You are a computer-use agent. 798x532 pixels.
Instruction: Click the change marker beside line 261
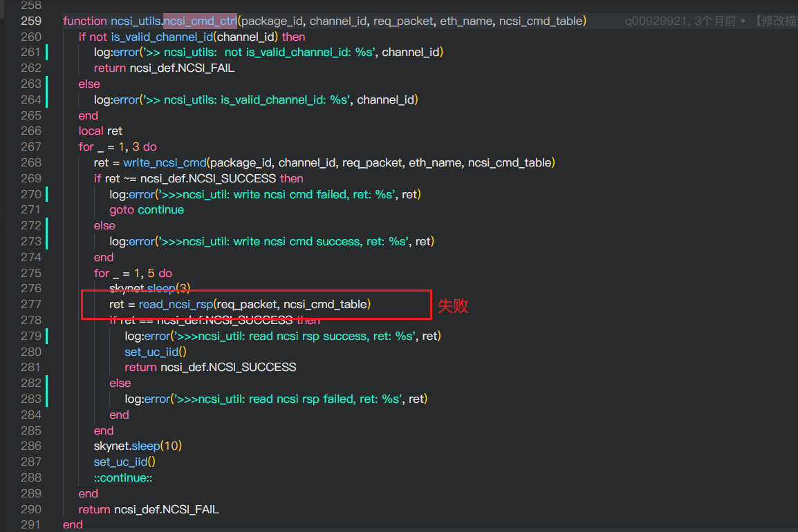coord(46,52)
